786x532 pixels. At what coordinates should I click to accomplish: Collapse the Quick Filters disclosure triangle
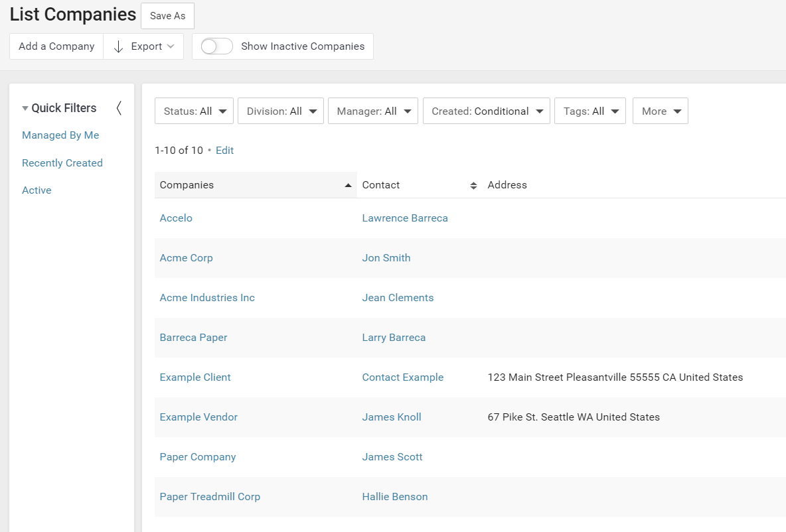point(25,107)
